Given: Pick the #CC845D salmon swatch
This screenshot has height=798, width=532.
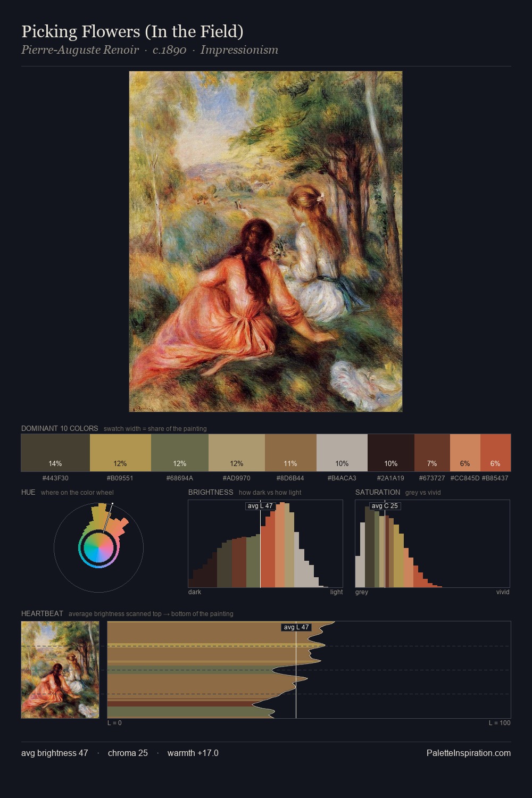Looking at the screenshot, I should [465, 453].
